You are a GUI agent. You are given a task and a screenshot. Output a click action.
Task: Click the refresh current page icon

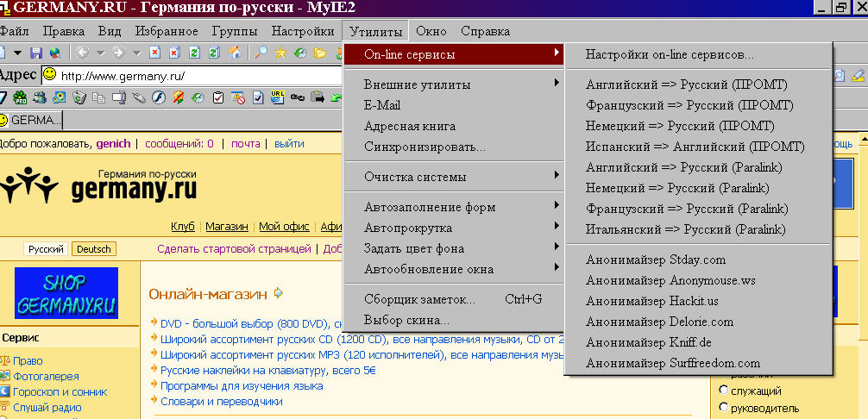194,53
